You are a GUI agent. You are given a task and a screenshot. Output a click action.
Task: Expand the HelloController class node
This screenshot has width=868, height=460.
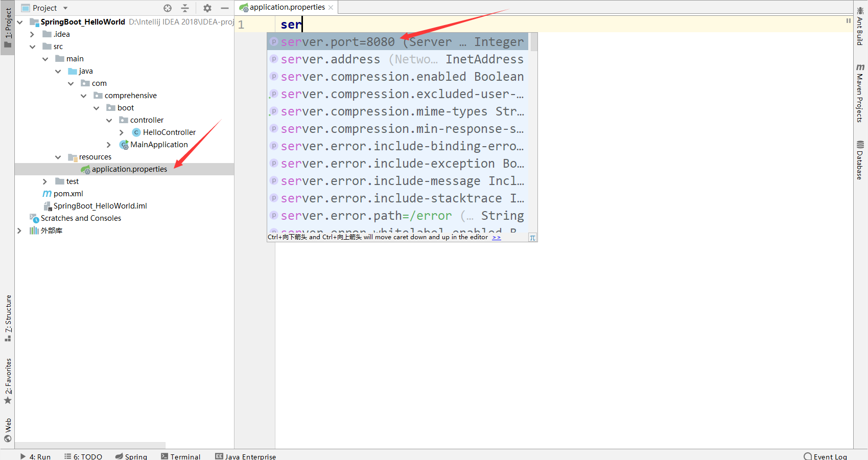pos(122,132)
